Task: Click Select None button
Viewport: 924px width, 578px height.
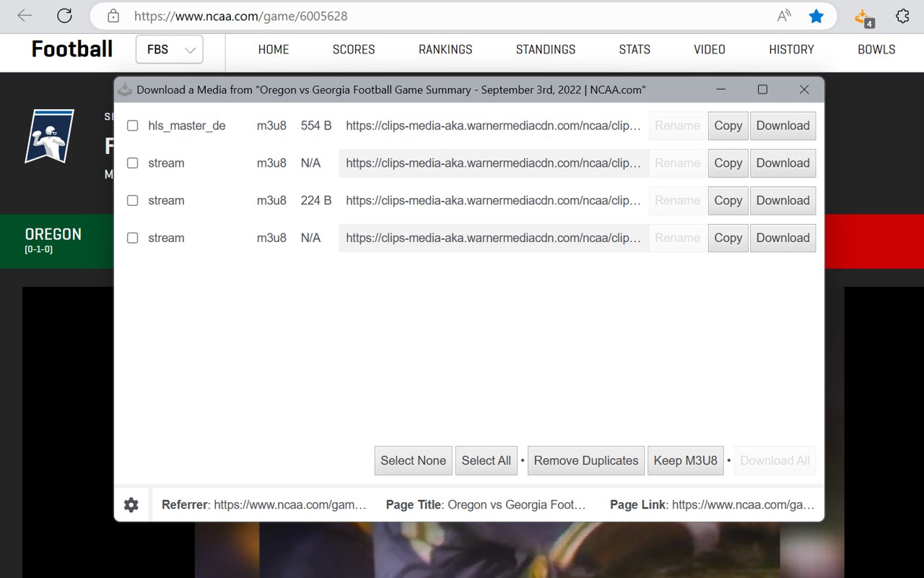Action: (x=413, y=461)
